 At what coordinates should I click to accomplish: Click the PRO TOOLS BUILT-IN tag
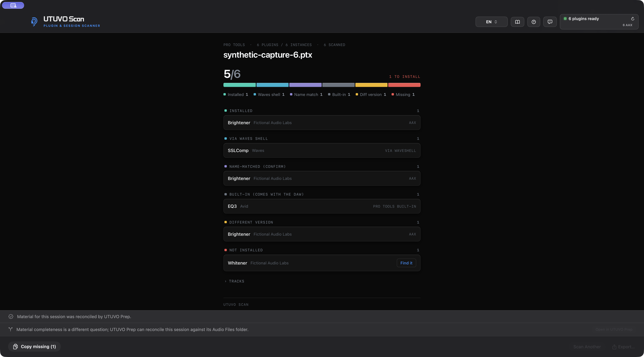(395, 206)
